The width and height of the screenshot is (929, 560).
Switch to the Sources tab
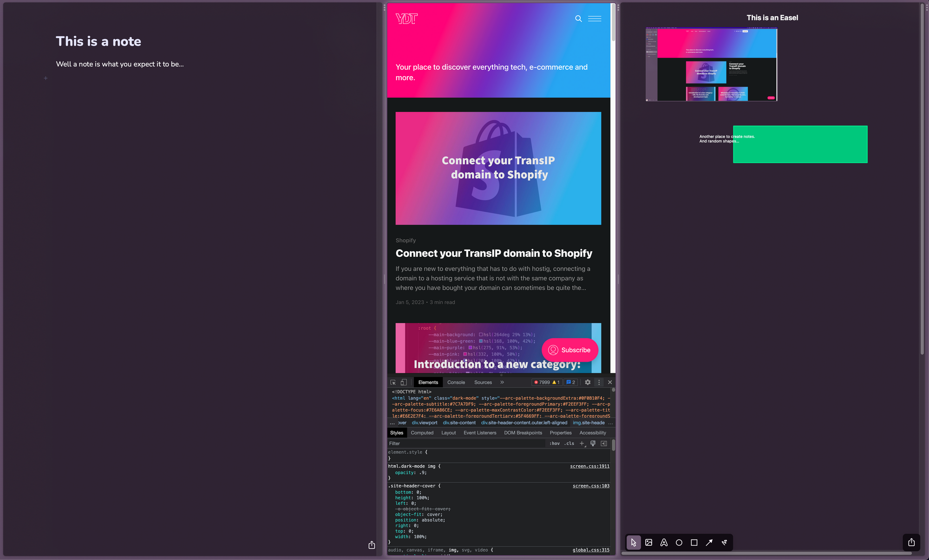[483, 382]
